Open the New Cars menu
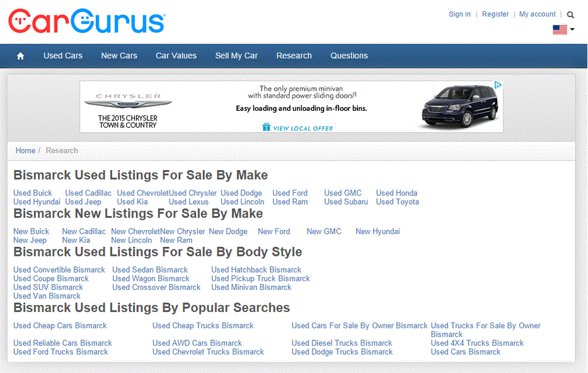The height and width of the screenshot is (373, 588). [x=119, y=56]
